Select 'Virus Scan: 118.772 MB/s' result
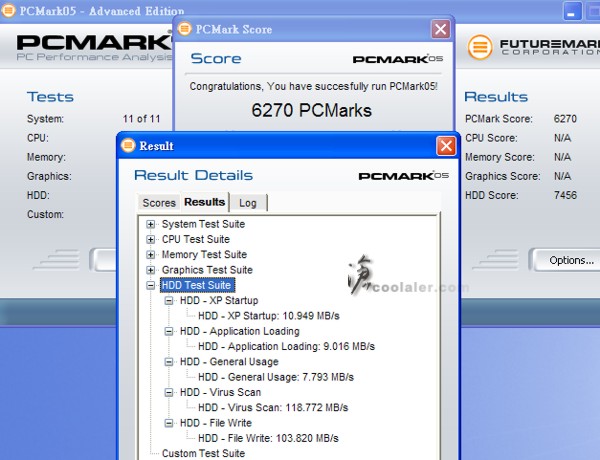The image size is (600, 460). [273, 408]
